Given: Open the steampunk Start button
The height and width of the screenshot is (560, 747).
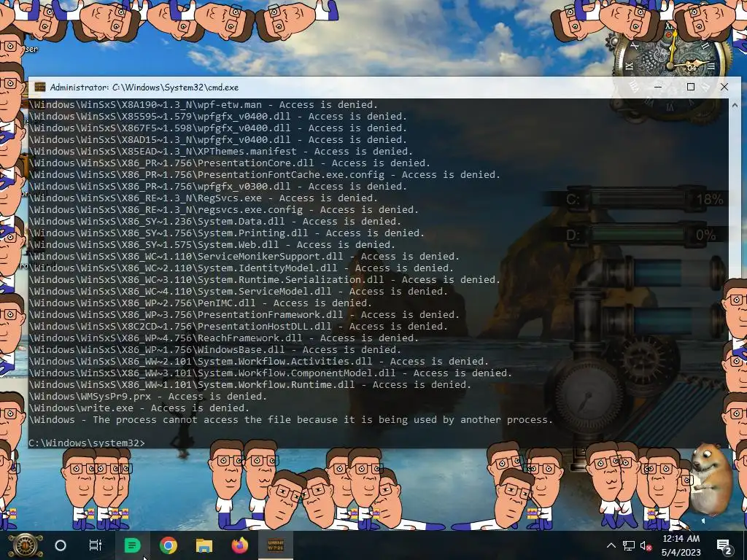Looking at the screenshot, I should 25,545.
